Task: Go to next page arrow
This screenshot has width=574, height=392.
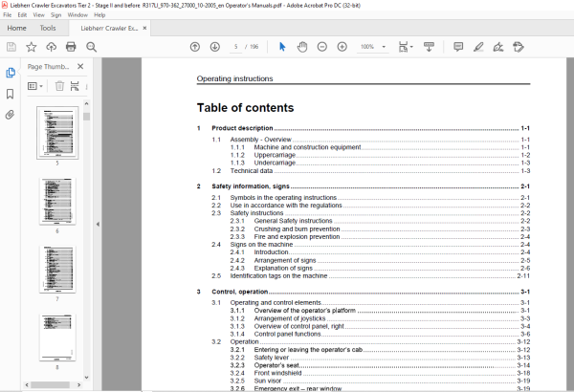Action: pos(215,47)
